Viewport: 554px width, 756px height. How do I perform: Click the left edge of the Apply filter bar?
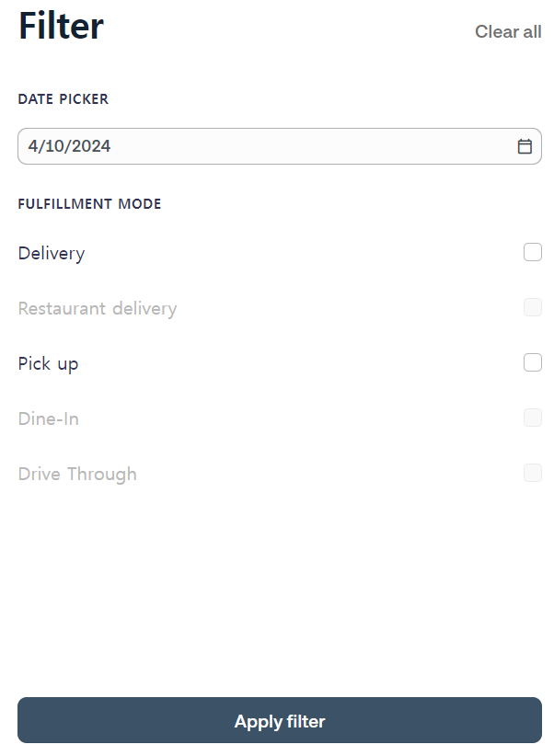pos(29,720)
